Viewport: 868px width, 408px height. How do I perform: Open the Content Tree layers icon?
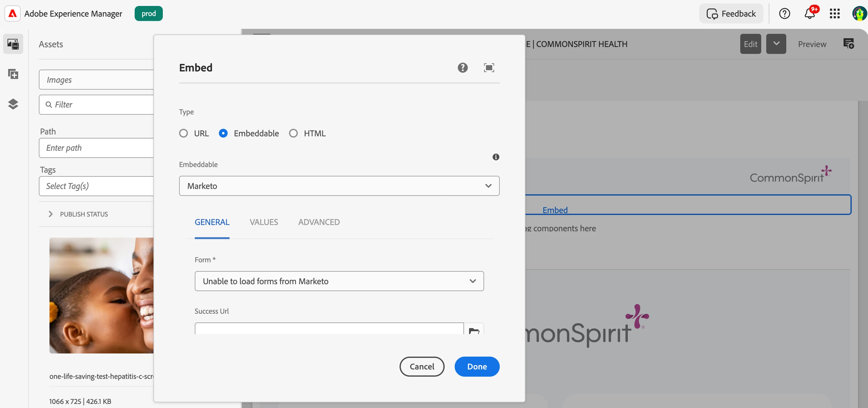[x=13, y=104]
